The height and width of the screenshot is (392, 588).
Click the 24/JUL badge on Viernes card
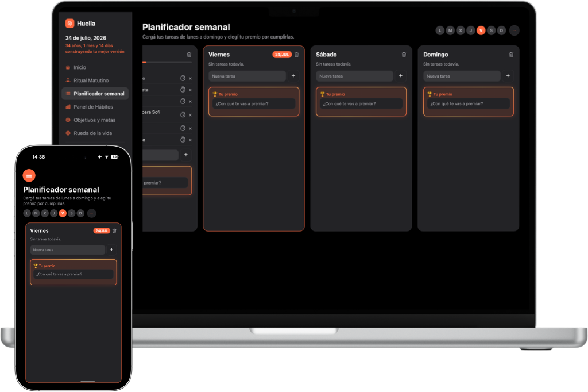click(x=282, y=55)
